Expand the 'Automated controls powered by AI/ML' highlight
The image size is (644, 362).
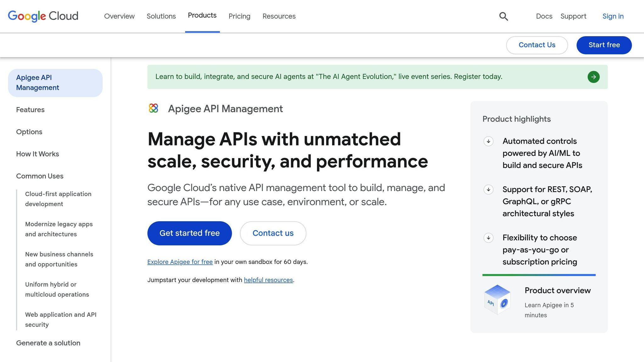point(488,142)
